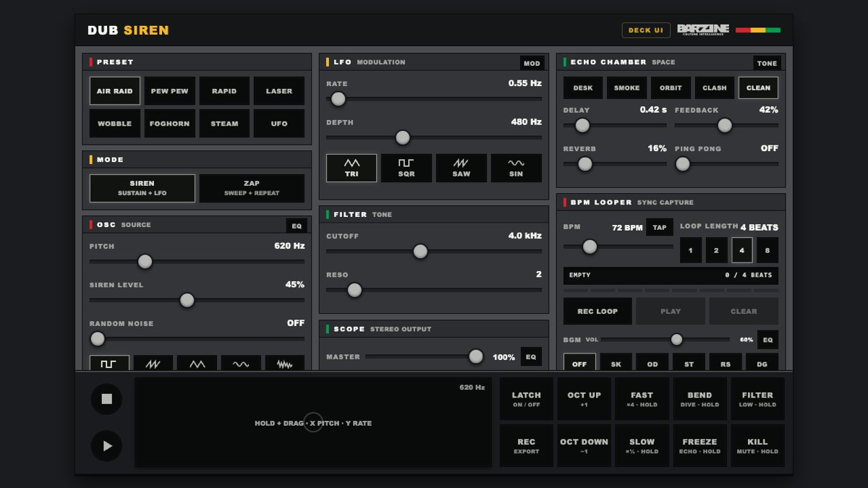Open the DECK UI switcher

point(646,30)
